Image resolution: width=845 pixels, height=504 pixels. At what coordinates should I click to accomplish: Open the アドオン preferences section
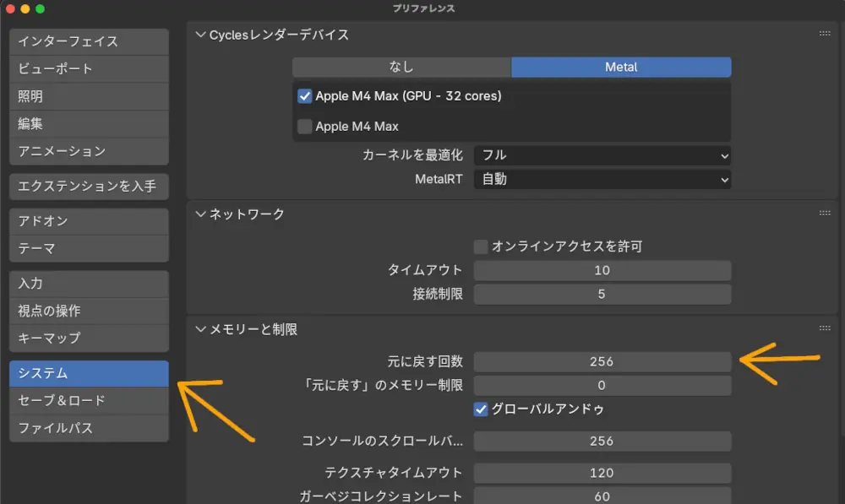click(x=89, y=221)
